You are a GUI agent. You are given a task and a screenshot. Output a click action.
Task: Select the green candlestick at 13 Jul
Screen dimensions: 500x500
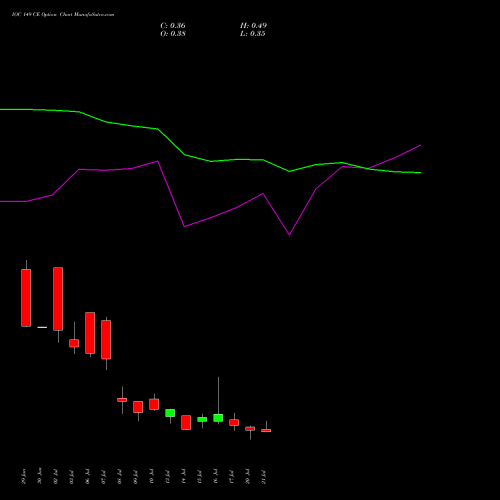click(x=170, y=413)
